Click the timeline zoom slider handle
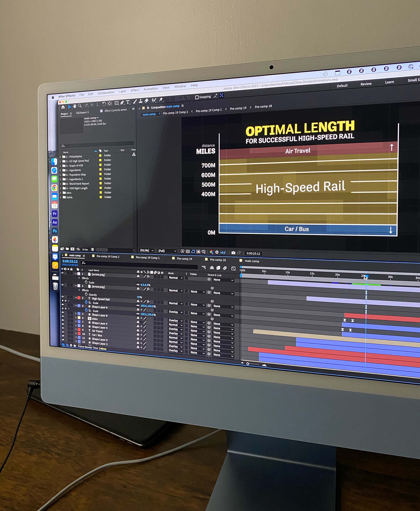The height and width of the screenshot is (511, 420). point(247,364)
